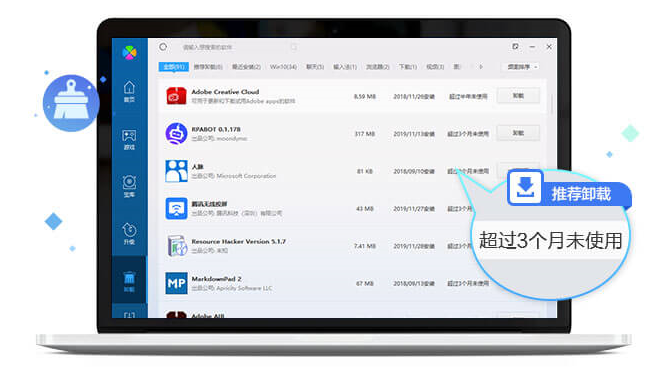Select the RPABOT 0.1.178 name text

tap(216, 129)
